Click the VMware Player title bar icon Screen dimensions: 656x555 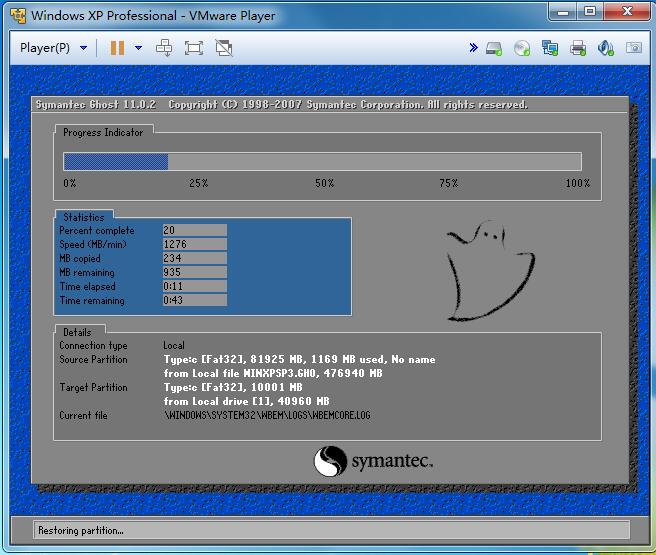[x=18, y=16]
